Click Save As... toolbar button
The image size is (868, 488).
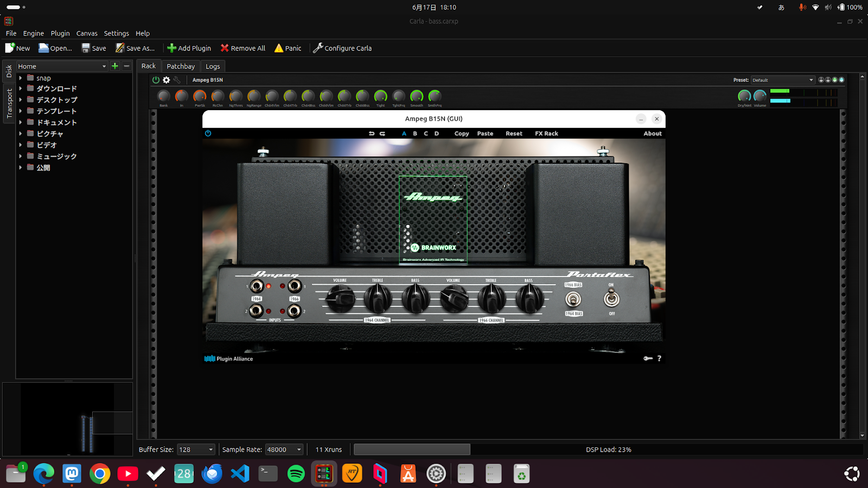[x=135, y=48]
